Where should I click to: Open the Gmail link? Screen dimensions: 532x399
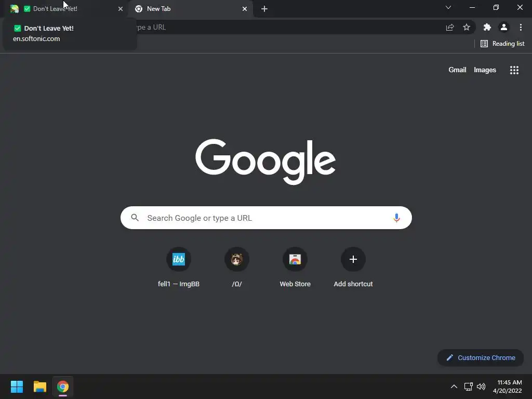coord(457,70)
